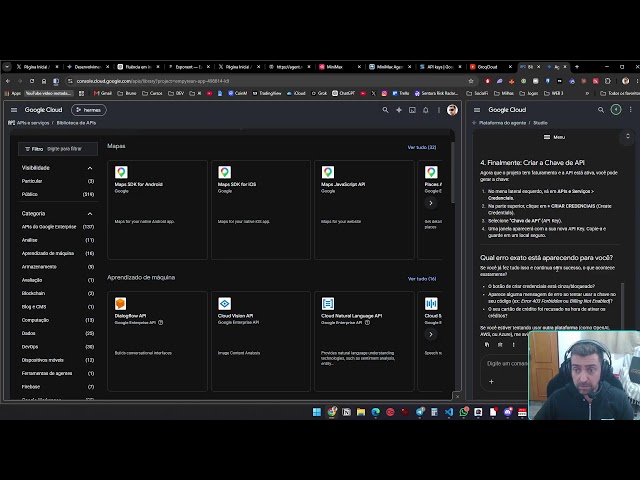Screen dimensions: 640x480
Task: Click the Maps SDK for iOS card icon
Action: click(224, 172)
